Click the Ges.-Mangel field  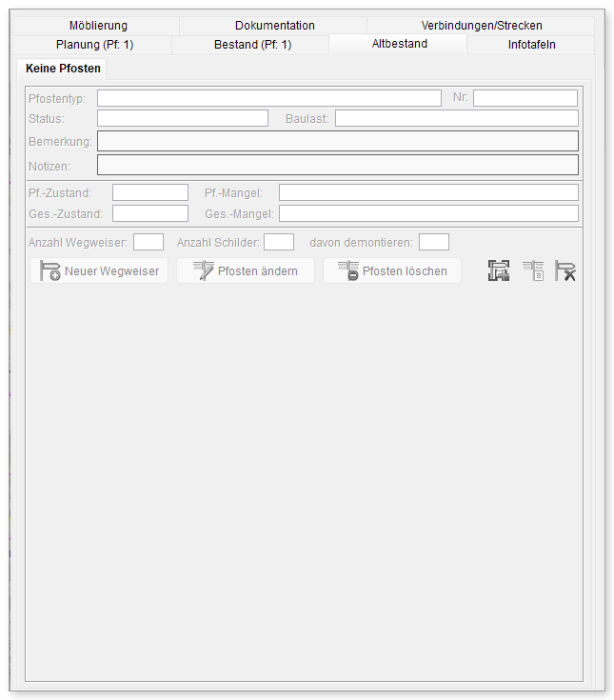428,213
